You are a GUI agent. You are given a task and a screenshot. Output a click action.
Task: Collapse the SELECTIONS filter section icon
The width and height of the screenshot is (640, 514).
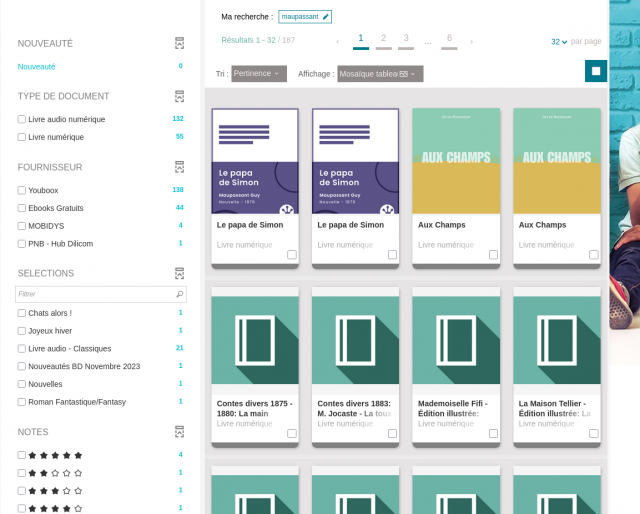[179, 273]
